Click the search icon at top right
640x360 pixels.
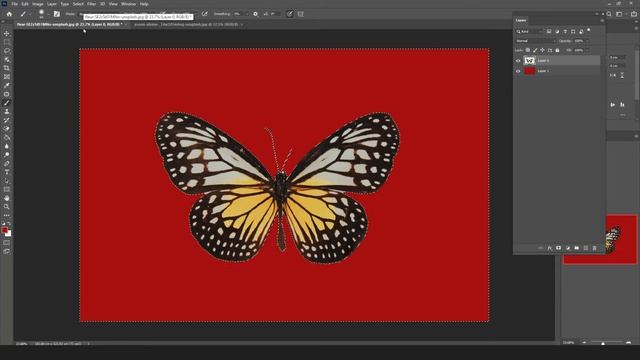[x=609, y=14]
